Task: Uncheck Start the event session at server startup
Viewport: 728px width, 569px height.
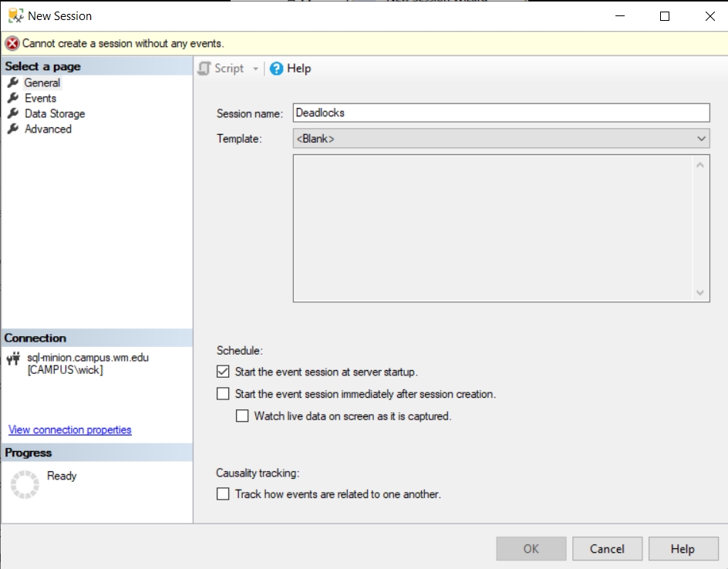Action: pyautogui.click(x=223, y=372)
